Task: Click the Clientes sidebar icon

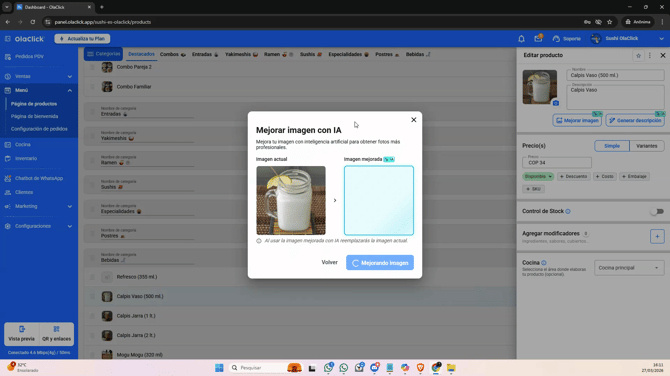Action: (x=8, y=192)
